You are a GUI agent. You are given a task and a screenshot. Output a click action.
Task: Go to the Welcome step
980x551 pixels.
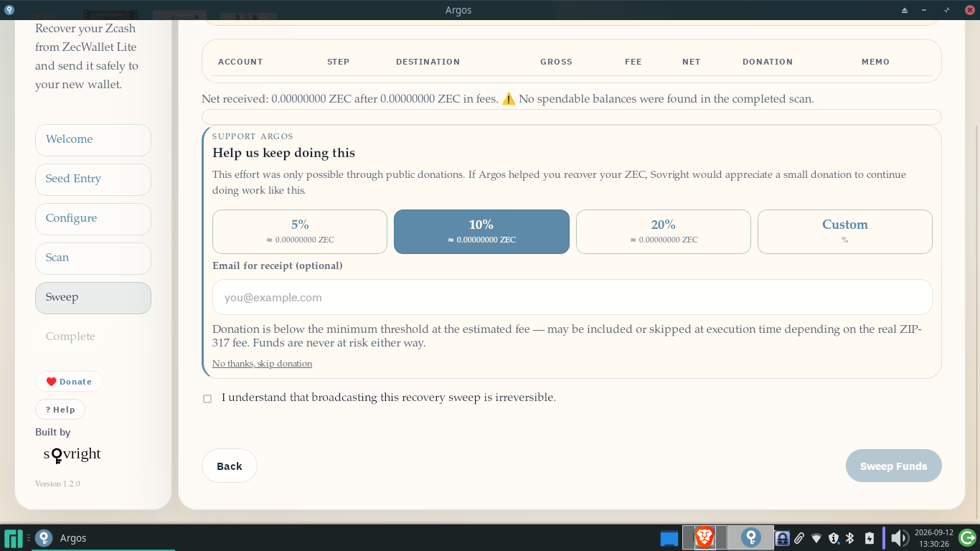point(93,140)
